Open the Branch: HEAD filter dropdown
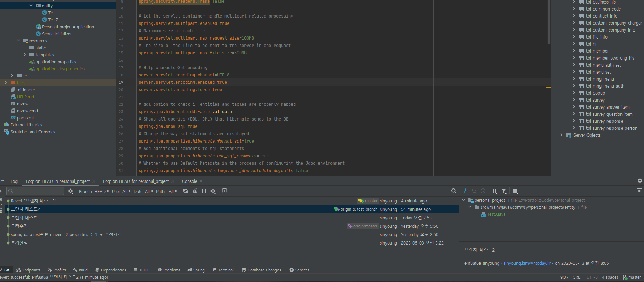 [x=94, y=191]
